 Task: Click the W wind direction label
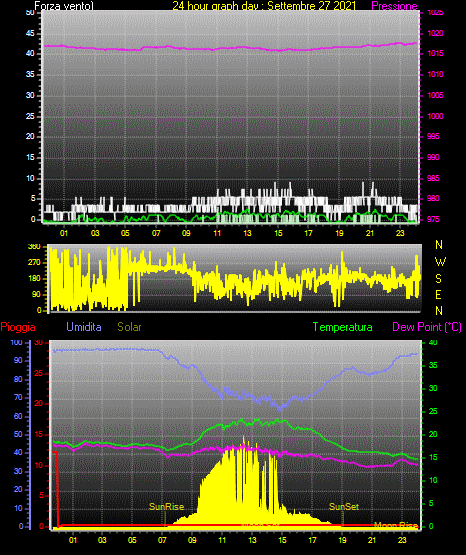tap(440, 262)
